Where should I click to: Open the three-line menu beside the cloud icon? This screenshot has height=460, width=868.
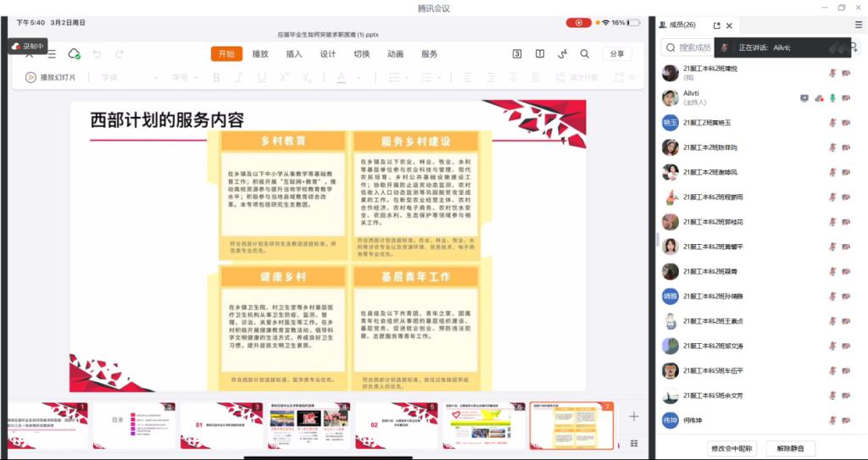point(52,54)
